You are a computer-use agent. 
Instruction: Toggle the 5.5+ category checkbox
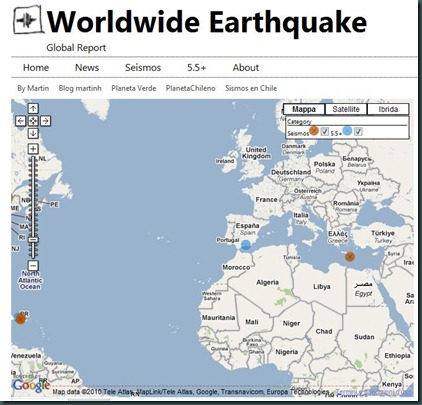[358, 132]
